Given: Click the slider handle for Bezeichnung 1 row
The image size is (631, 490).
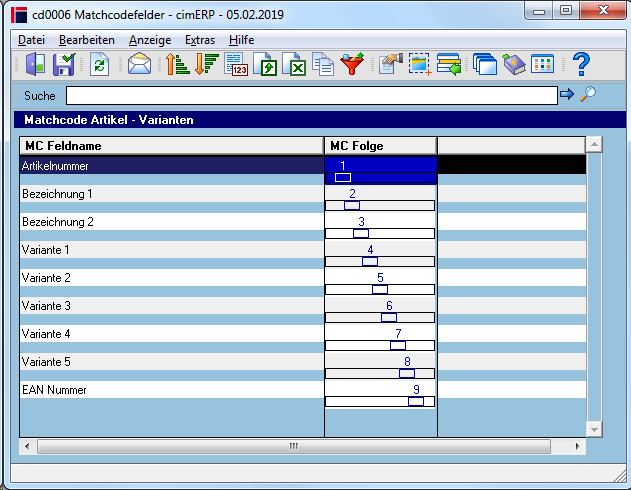Looking at the screenshot, I should click(x=352, y=206).
